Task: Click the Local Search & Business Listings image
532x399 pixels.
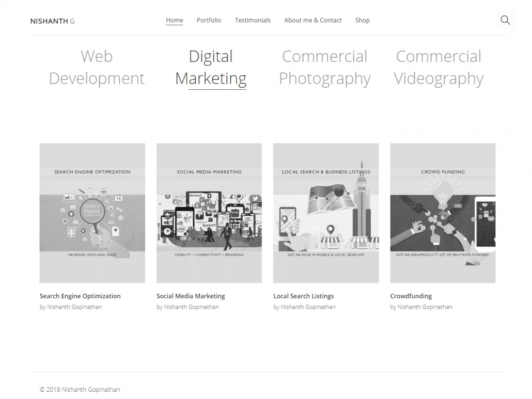Action: point(326,213)
